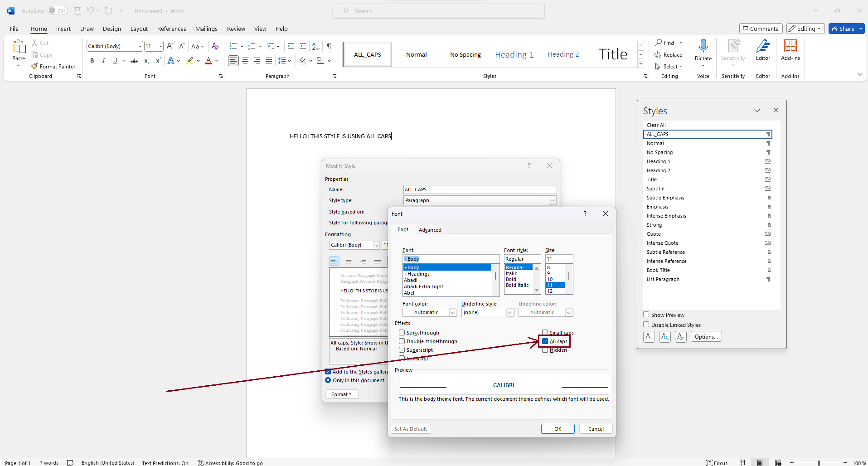Screen dimensions: 868x466
Task: Switch to the Advanced tab
Action: coord(430,230)
